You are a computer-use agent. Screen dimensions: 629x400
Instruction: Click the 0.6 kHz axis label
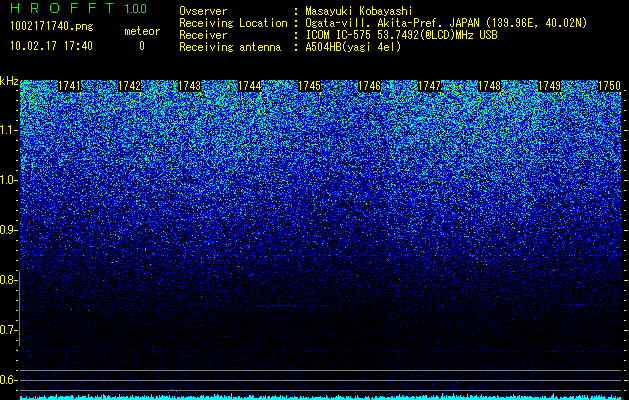[7, 380]
